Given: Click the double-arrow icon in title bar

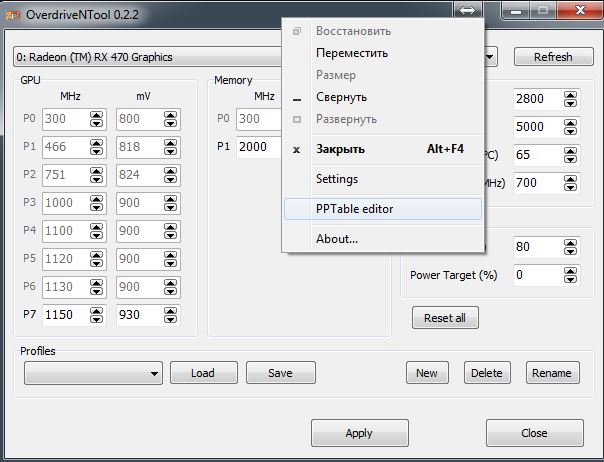Looking at the screenshot, I should pyautogui.click(x=467, y=10).
